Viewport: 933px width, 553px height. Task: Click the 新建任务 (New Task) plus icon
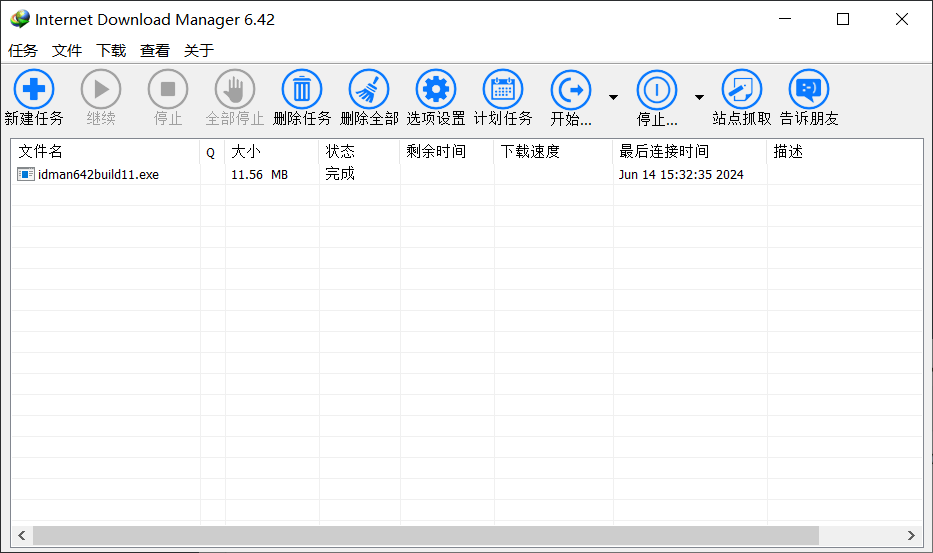pos(34,90)
